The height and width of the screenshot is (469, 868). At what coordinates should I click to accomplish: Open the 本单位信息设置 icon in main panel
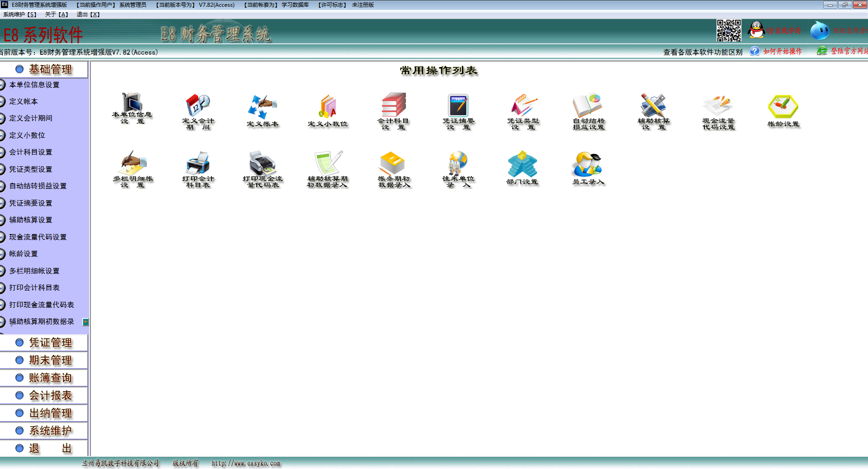[132, 103]
